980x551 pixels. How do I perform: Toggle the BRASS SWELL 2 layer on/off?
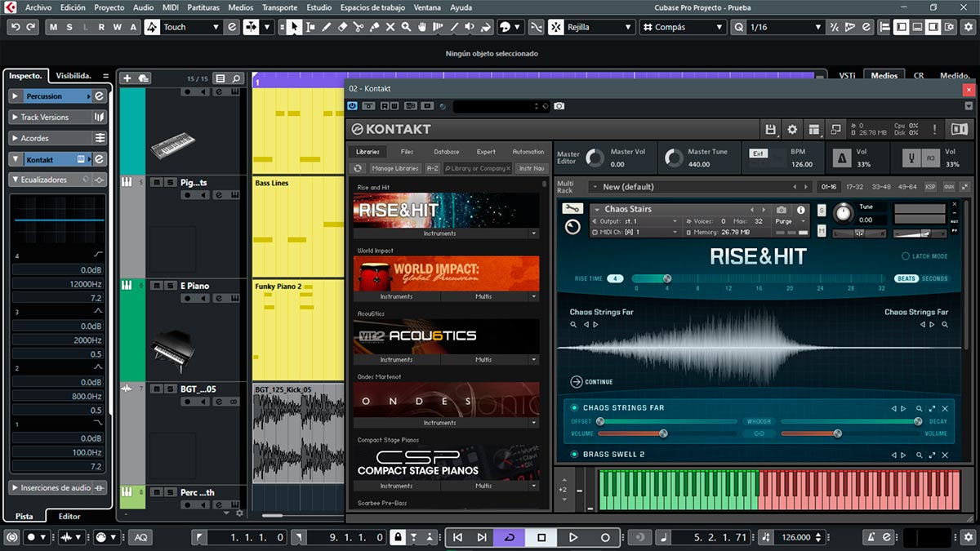click(574, 454)
